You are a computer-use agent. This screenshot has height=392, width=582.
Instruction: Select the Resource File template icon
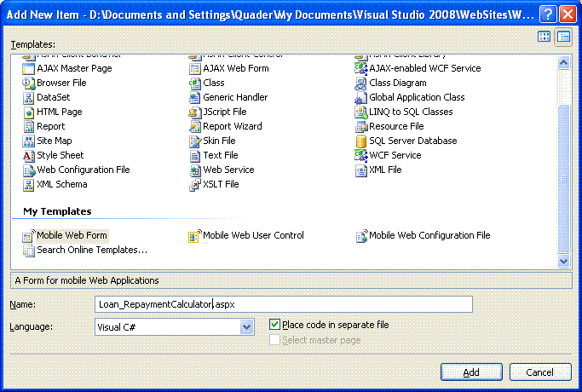pyautogui.click(x=360, y=127)
